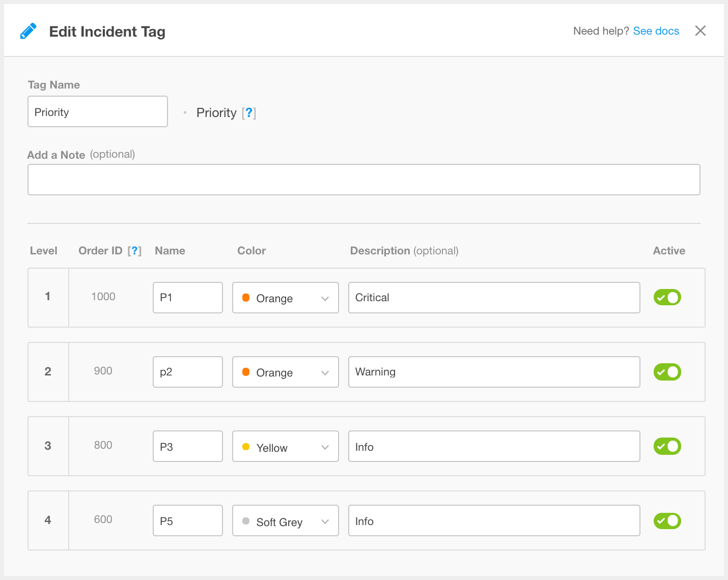Expand the p2 Orange color dropdown
This screenshot has width=728, height=580.
click(x=285, y=372)
